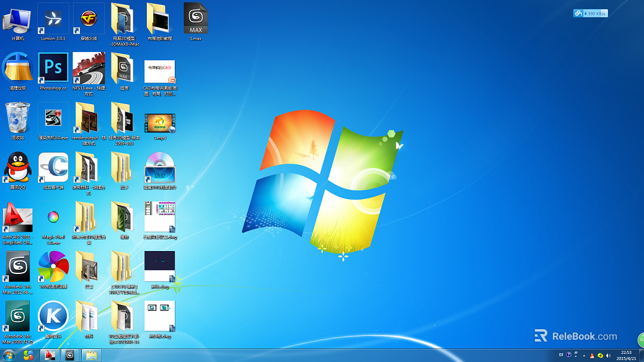The image size is (644, 362).
Task: Select the 1.mp4 video file
Action: click(x=160, y=126)
